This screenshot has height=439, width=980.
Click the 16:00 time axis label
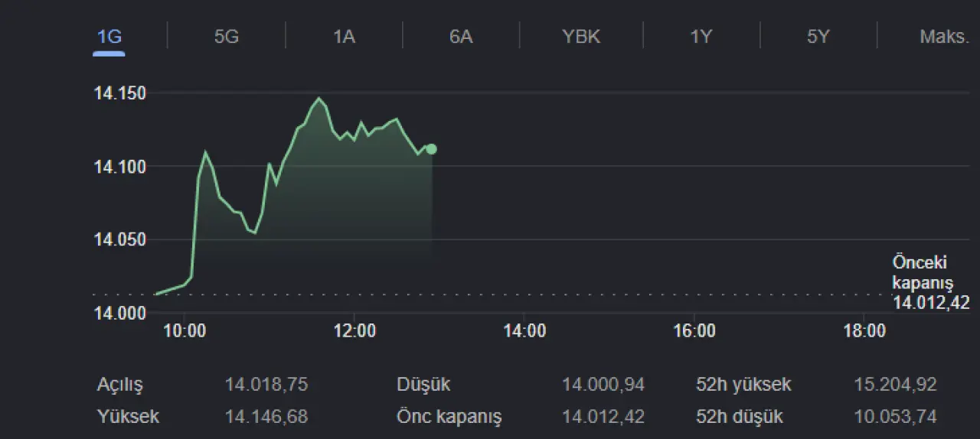694,331
